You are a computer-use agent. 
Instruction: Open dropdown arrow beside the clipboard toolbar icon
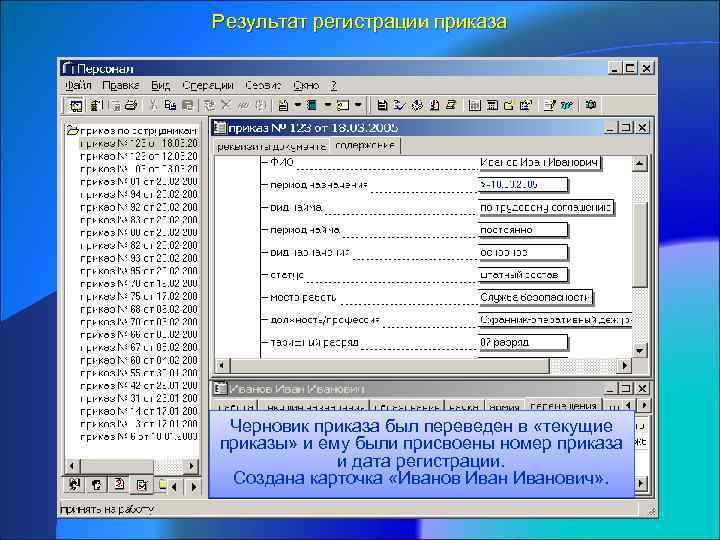coord(297,105)
